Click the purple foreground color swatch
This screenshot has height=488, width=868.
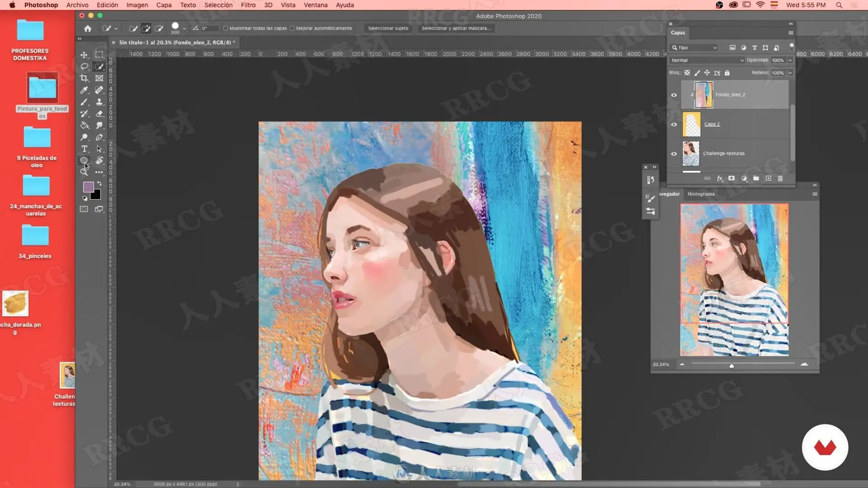tap(88, 187)
